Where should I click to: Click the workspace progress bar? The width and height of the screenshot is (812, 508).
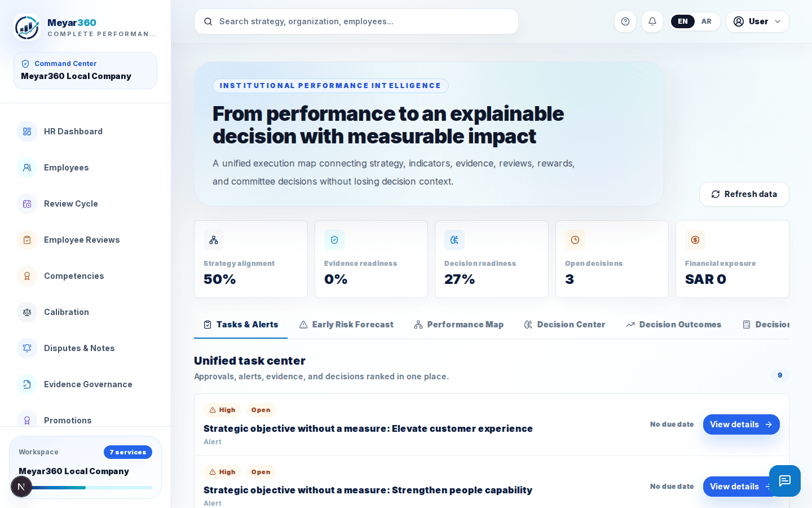click(85, 488)
